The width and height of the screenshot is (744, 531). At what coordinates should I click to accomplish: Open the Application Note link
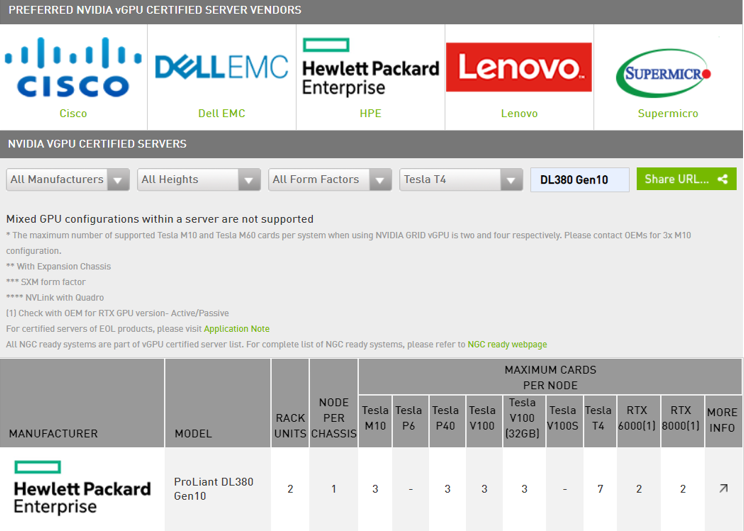tap(236, 329)
